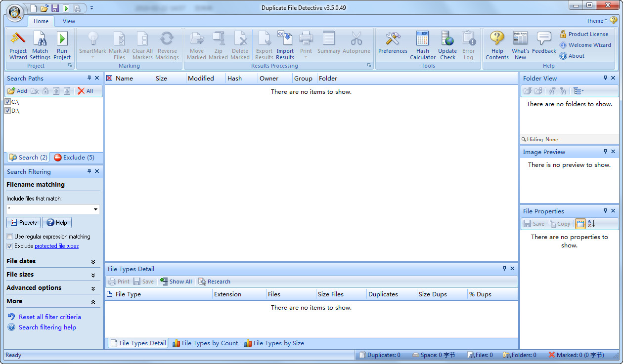Open Help Contents
623x364 pixels.
[497, 45]
